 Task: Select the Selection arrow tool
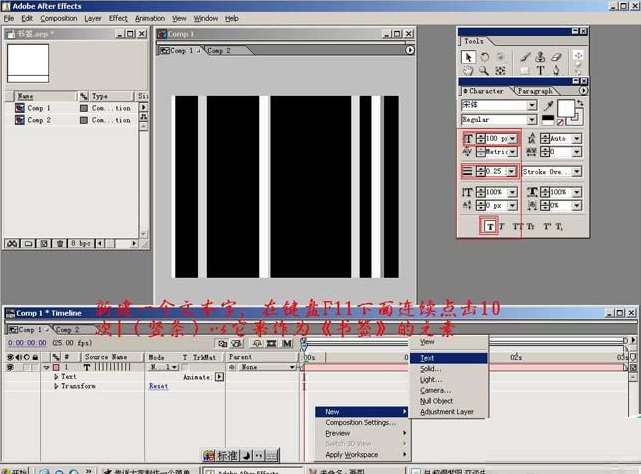click(x=468, y=57)
